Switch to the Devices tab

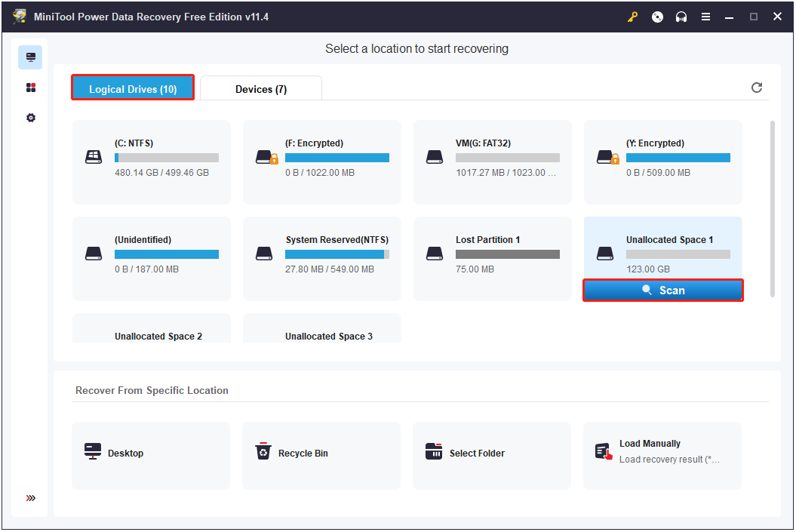click(261, 89)
